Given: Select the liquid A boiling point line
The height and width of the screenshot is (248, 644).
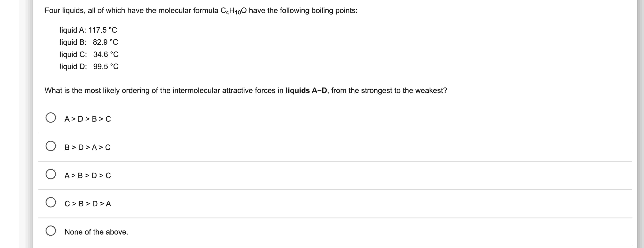Looking at the screenshot, I should click(x=89, y=30).
